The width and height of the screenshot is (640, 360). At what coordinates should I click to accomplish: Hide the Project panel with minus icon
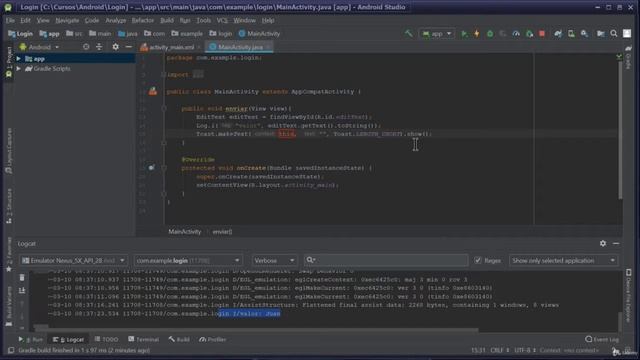[x=129, y=47]
